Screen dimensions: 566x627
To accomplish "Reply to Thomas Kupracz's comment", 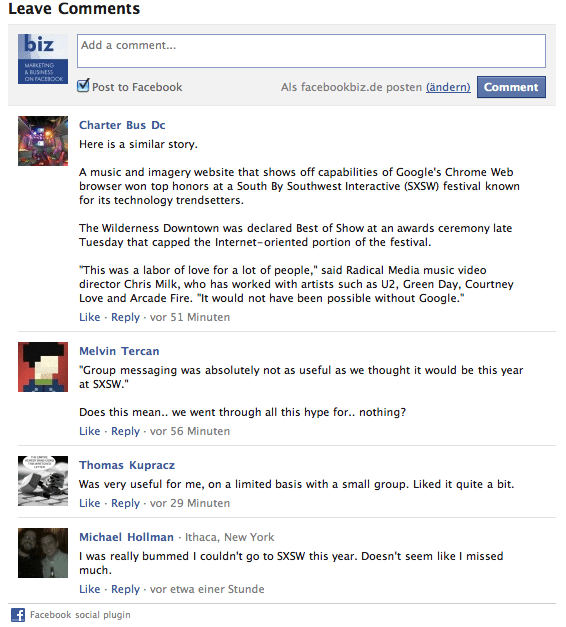I will pyautogui.click(x=126, y=503).
